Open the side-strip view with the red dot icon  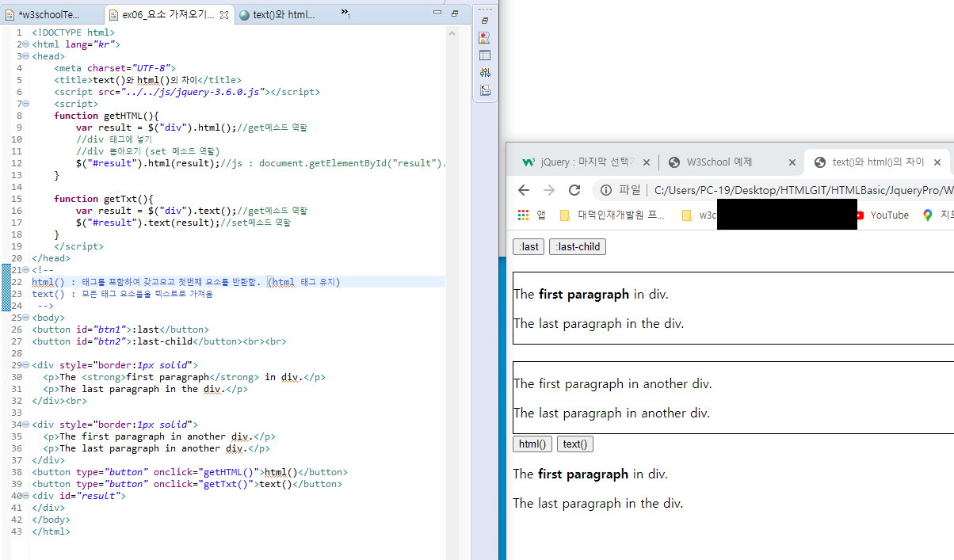[485, 37]
